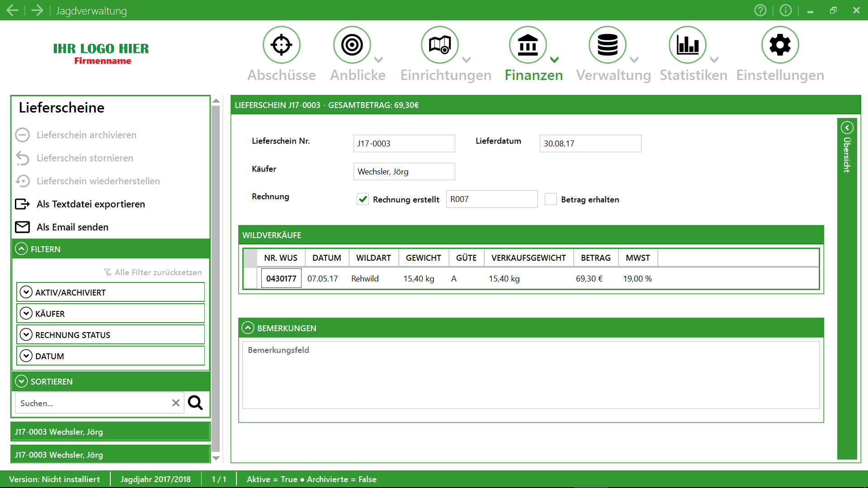Expand the Verwaltung dropdown arrow
868x488 pixels.
click(x=634, y=59)
